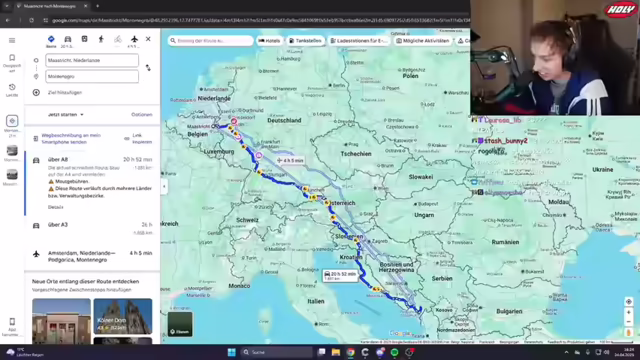
Task: Open the get-app phone icon
Action: [x=12, y=327]
